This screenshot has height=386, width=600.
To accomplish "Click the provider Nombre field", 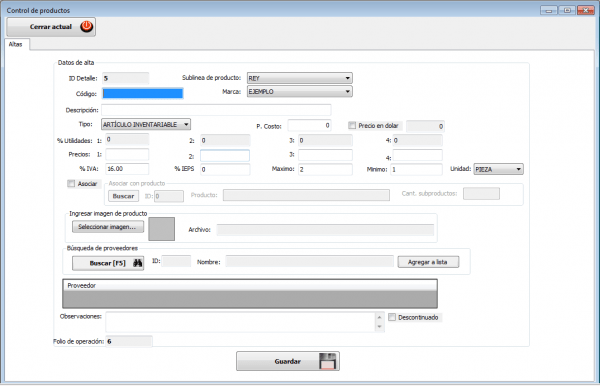I will [309, 262].
